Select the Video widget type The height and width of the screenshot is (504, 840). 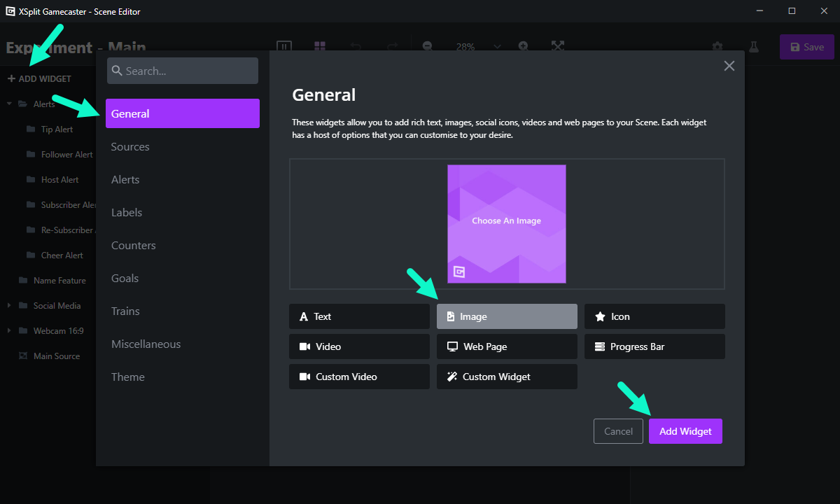pyautogui.click(x=359, y=346)
